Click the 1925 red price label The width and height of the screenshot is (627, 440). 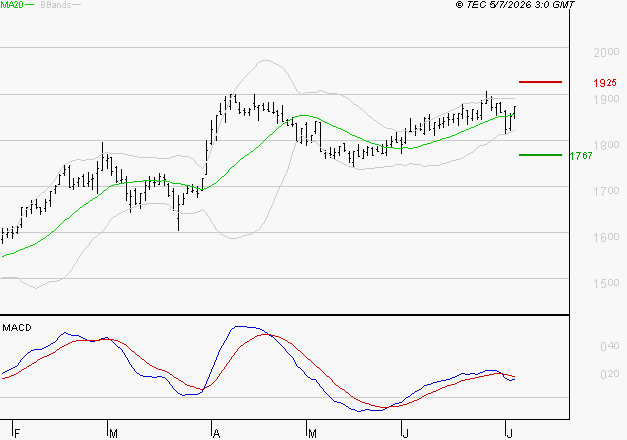605,83
